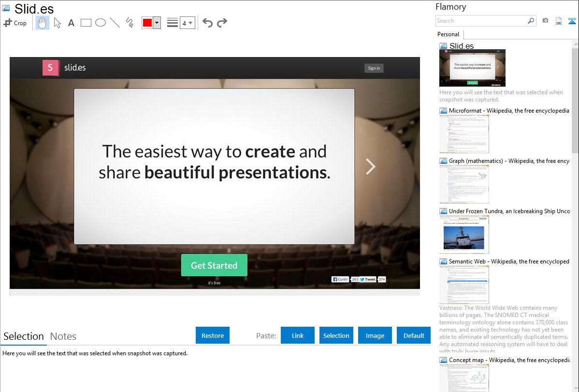Click the snapshot window icon beside the Slid.es heading
This screenshot has width=579, height=392.
pyautogui.click(x=6, y=8)
